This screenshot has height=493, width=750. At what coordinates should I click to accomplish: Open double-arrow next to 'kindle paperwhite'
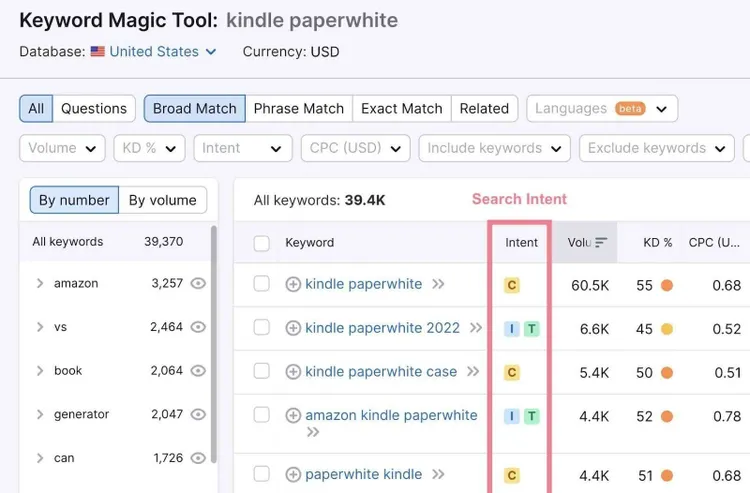(x=438, y=284)
